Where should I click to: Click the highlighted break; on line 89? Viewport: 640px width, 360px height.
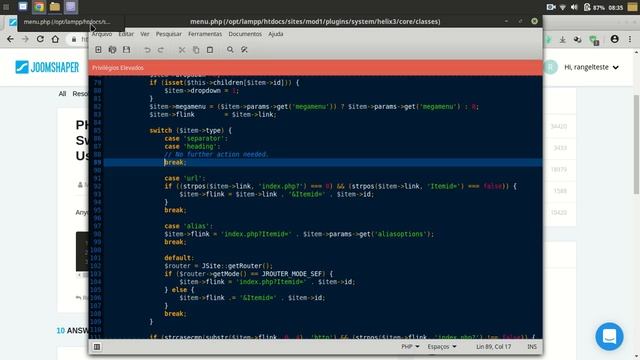pos(175,162)
